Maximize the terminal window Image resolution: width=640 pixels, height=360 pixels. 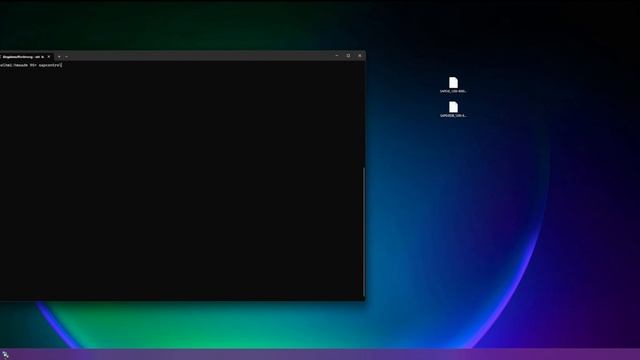click(348, 56)
